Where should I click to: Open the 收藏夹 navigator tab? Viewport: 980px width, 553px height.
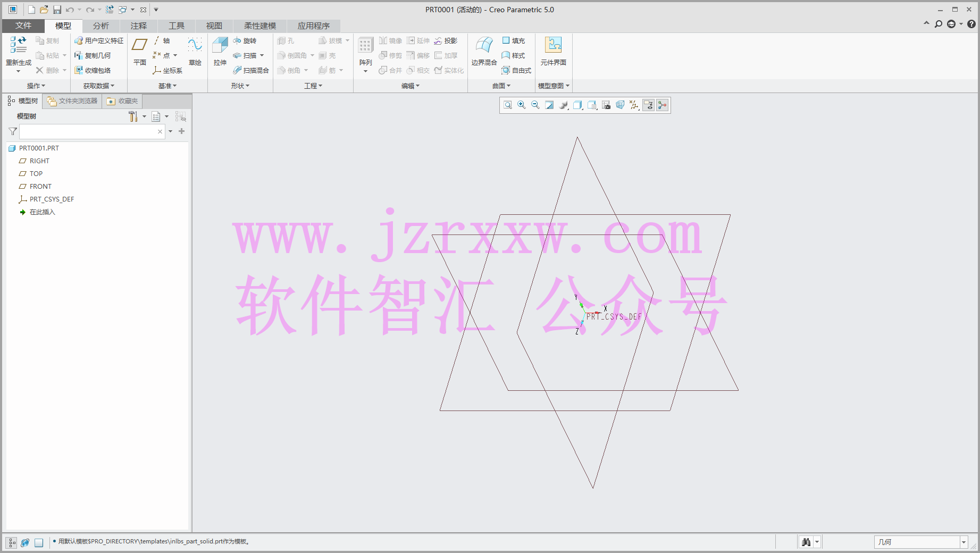[x=122, y=101]
